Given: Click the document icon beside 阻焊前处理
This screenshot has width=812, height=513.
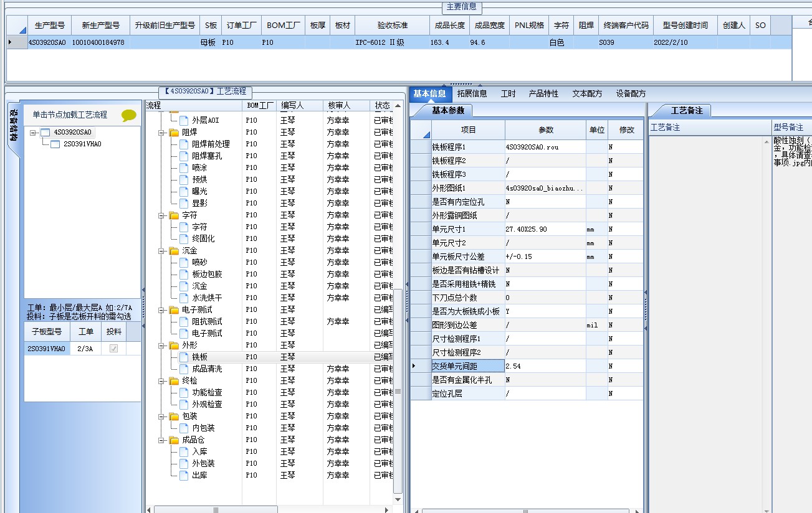Looking at the screenshot, I should pos(184,144).
